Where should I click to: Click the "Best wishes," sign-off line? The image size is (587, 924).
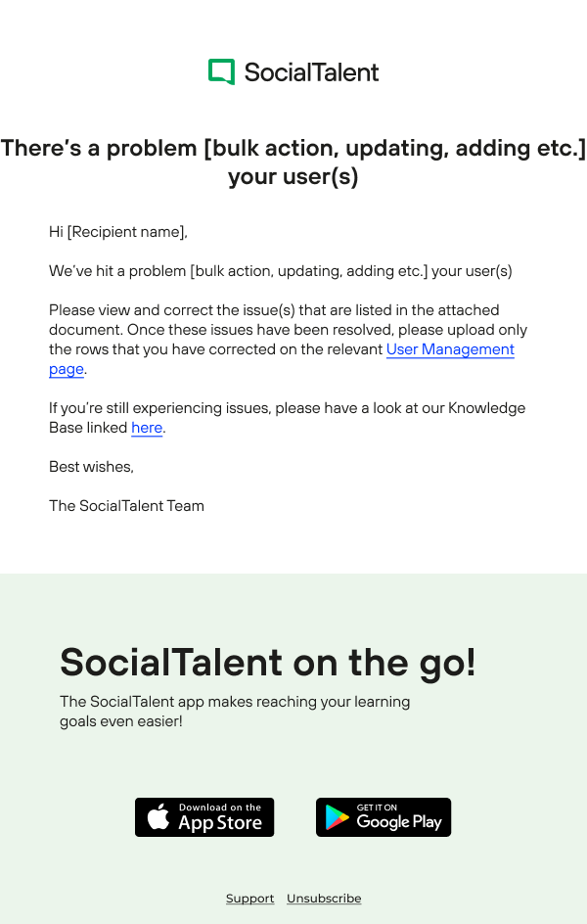(91, 467)
